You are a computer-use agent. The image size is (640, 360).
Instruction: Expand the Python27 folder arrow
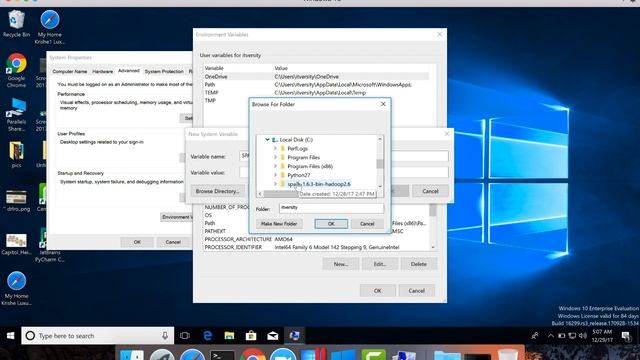[x=276, y=175]
